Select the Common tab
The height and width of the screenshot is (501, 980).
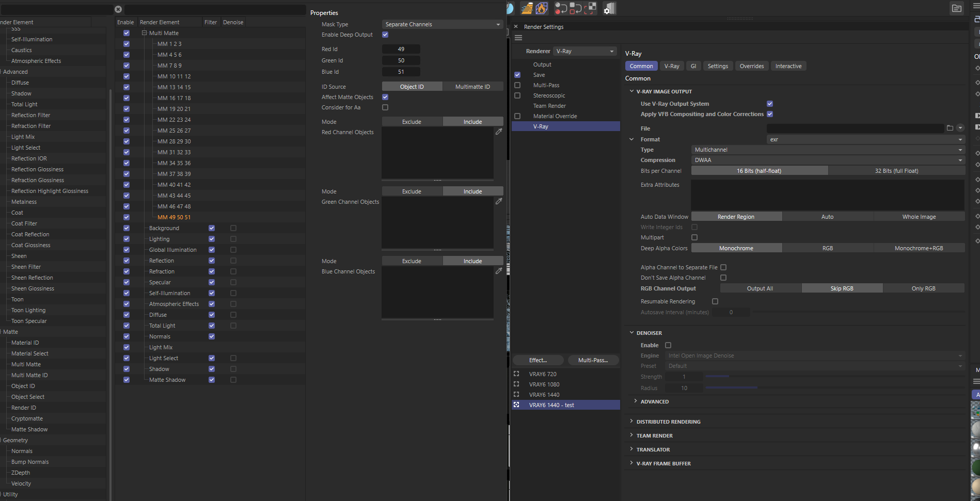pos(641,66)
